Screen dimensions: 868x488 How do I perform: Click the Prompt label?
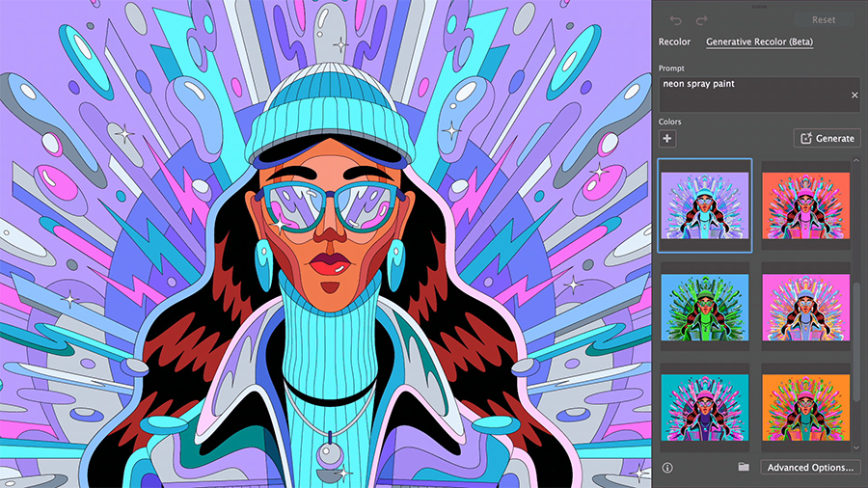[671, 68]
